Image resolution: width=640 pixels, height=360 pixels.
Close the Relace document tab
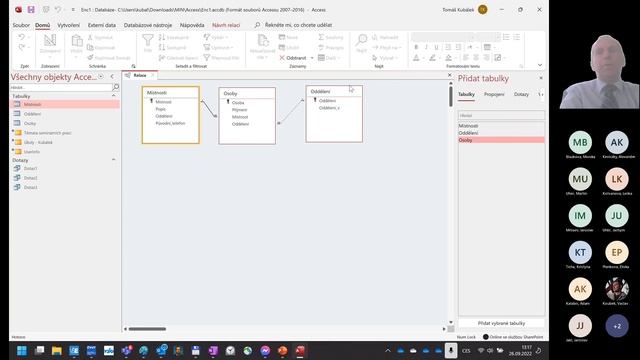coord(153,75)
